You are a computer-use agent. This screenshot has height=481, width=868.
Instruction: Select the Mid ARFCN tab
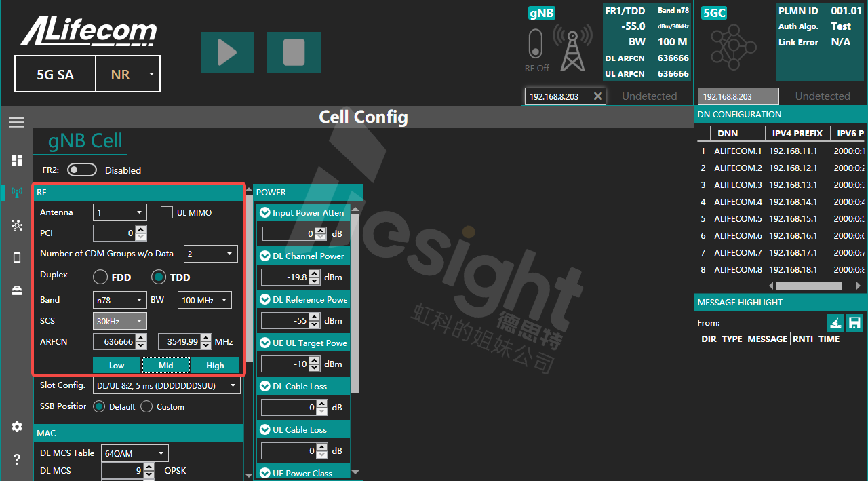pyautogui.click(x=165, y=365)
